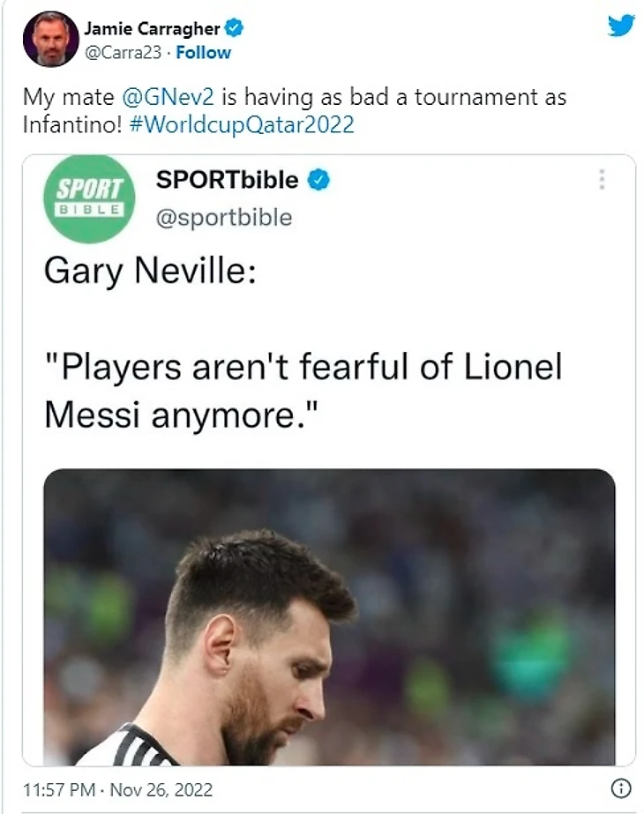Click the @Carra23 handle
644x814 pixels.
[125, 52]
